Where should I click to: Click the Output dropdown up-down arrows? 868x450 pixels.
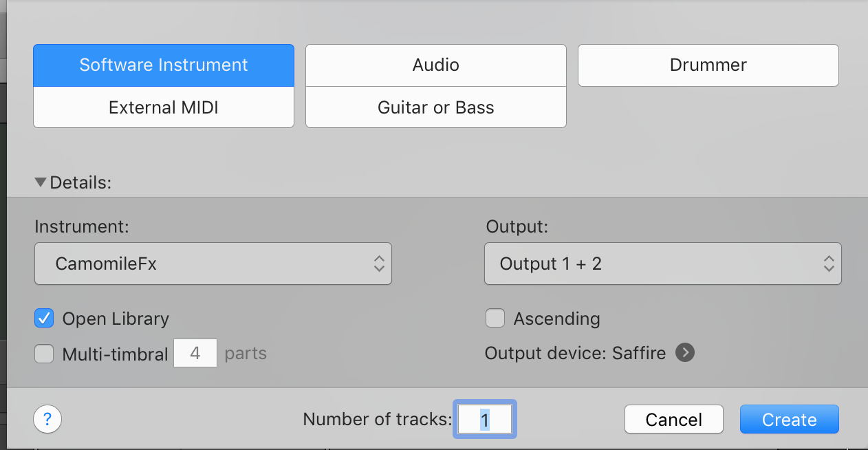click(x=829, y=264)
